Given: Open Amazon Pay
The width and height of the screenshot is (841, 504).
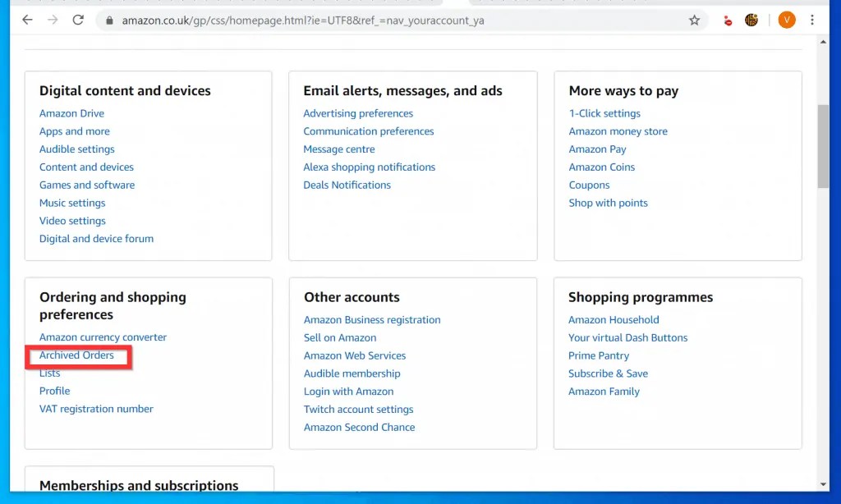Looking at the screenshot, I should click(597, 149).
